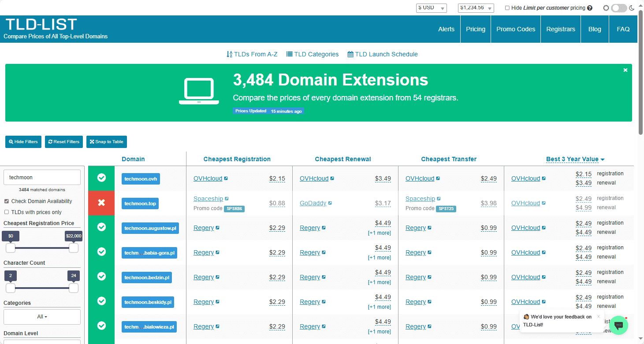Click the SPST25 promo code badge
This screenshot has width=644, height=344.
(446, 209)
